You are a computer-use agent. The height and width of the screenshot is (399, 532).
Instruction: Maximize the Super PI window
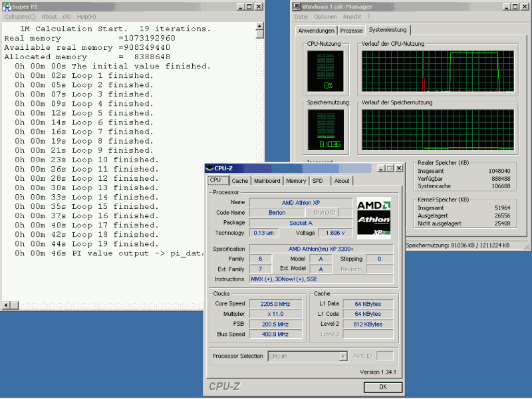coord(249,7)
